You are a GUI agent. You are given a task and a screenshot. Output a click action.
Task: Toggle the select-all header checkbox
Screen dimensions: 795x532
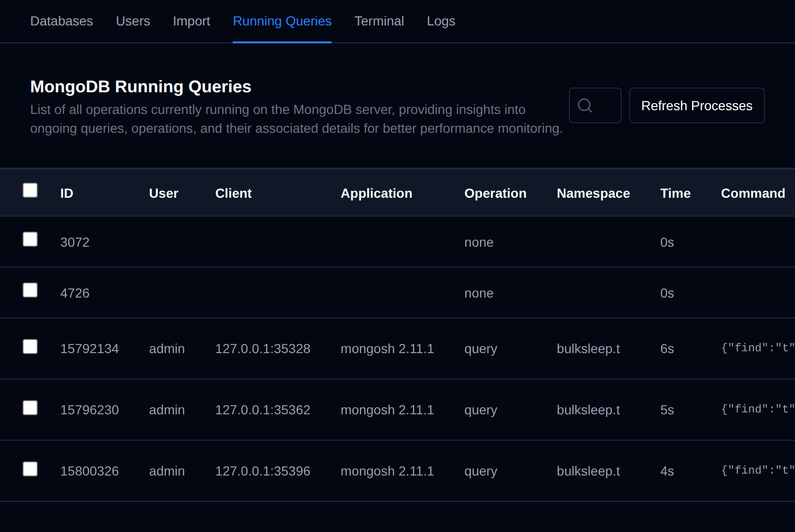click(30, 190)
